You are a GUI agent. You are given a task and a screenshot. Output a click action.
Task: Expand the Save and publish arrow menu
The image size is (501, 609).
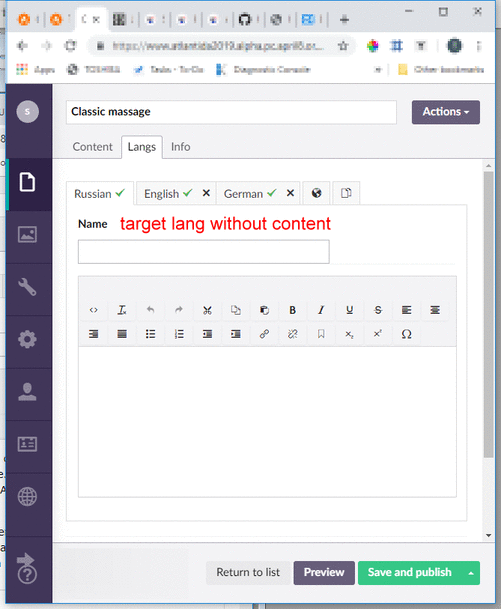click(x=471, y=573)
